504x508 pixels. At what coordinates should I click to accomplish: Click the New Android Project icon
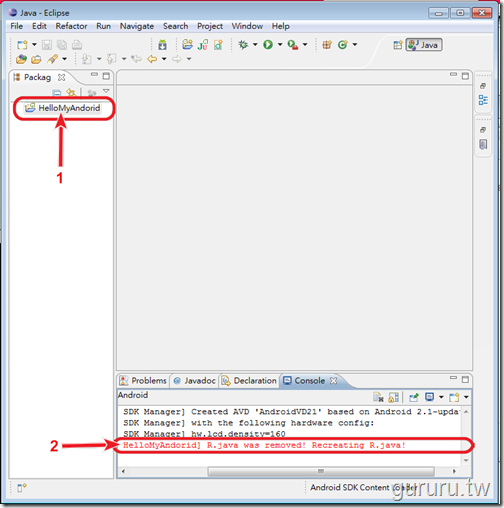(187, 44)
